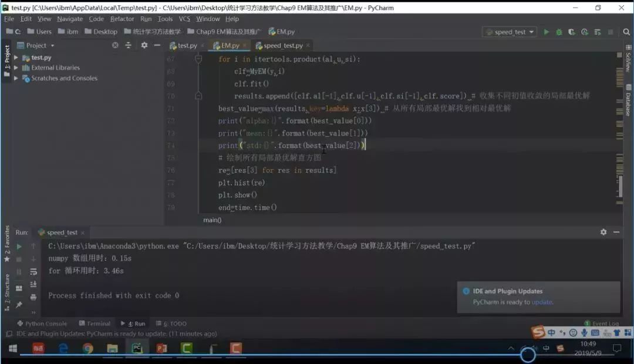Click the Project panel settings gear
Screen dimensions: 634x364
point(144,45)
